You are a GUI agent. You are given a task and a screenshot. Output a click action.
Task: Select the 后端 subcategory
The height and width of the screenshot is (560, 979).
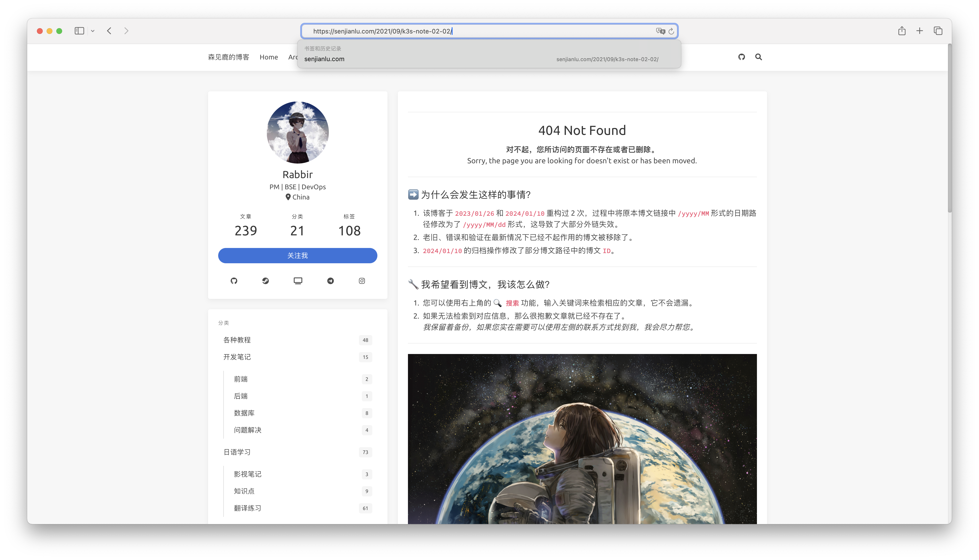pos(303,396)
